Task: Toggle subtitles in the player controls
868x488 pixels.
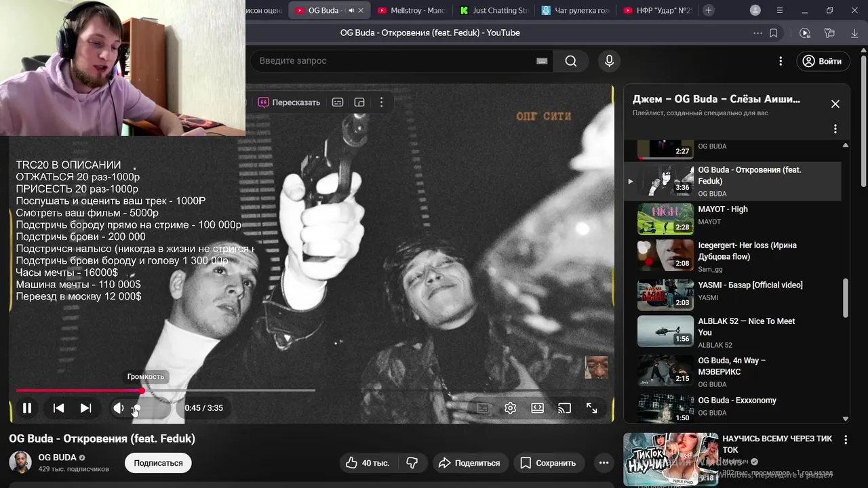Action: tap(483, 408)
